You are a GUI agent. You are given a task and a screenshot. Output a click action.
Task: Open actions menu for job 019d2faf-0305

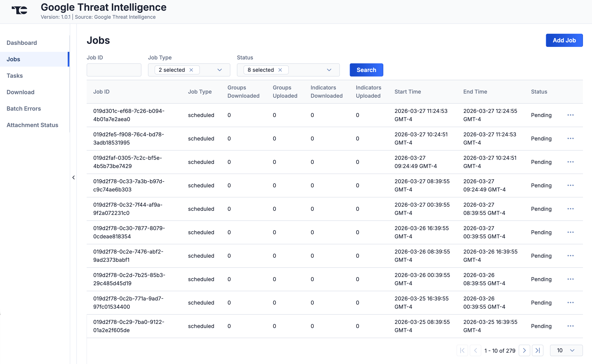pos(571,162)
